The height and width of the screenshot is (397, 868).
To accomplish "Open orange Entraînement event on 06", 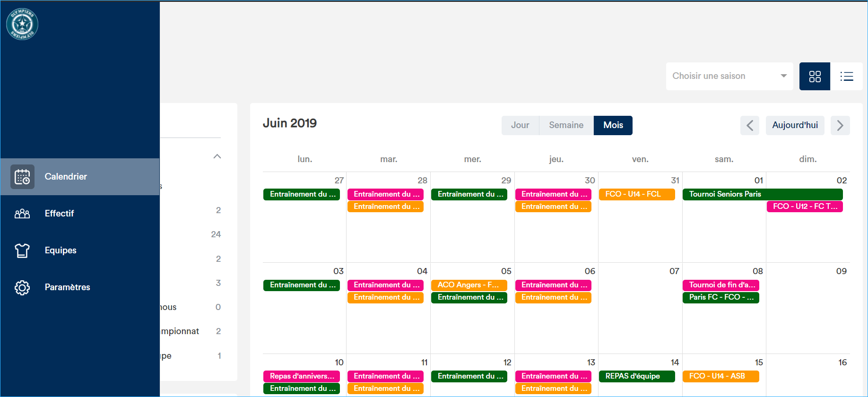I will pyautogui.click(x=553, y=297).
